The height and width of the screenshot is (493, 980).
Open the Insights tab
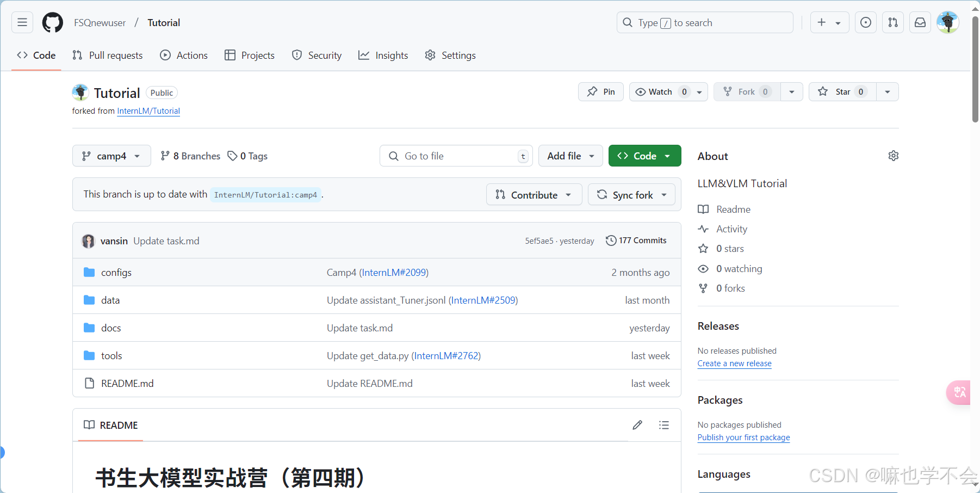(x=383, y=56)
